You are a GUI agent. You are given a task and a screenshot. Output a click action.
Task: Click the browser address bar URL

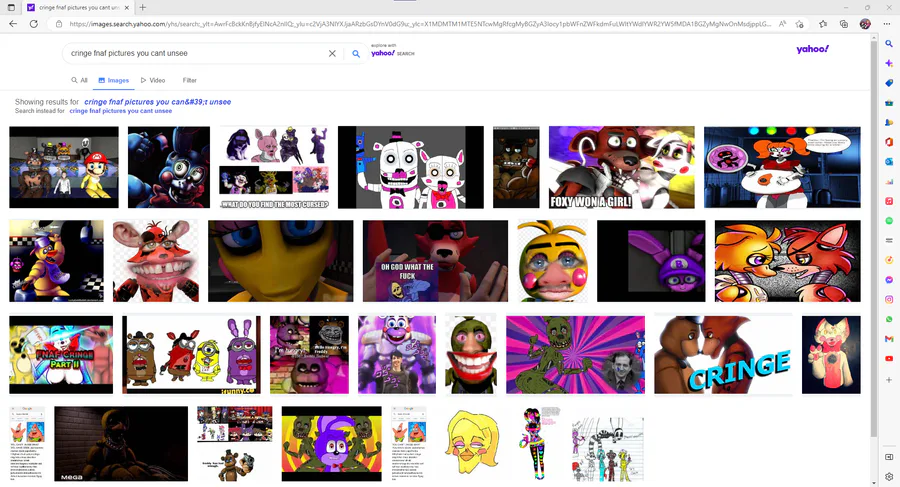[x=419, y=24]
